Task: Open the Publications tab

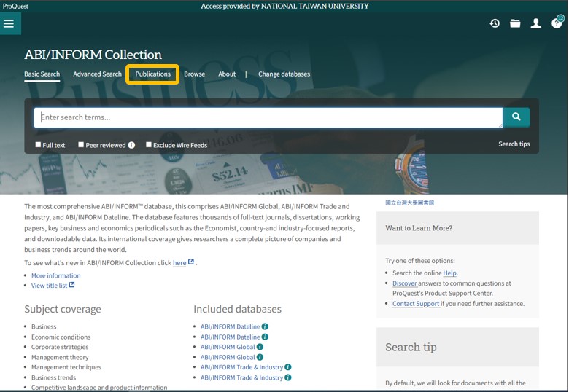Action: tap(152, 74)
